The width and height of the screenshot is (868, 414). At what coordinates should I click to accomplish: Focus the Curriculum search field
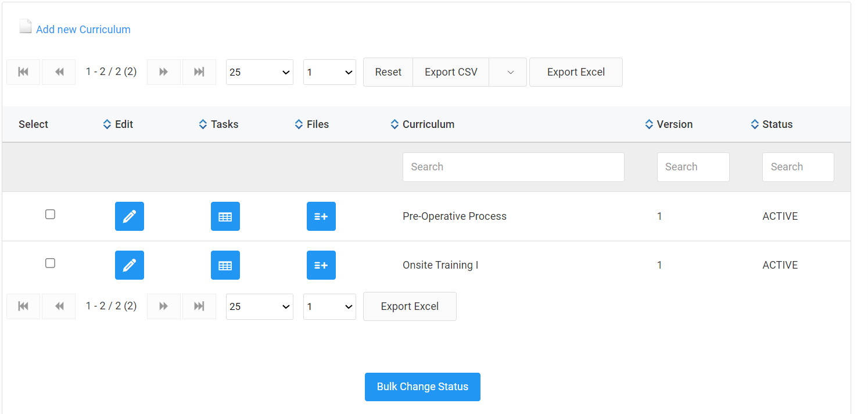tap(514, 167)
